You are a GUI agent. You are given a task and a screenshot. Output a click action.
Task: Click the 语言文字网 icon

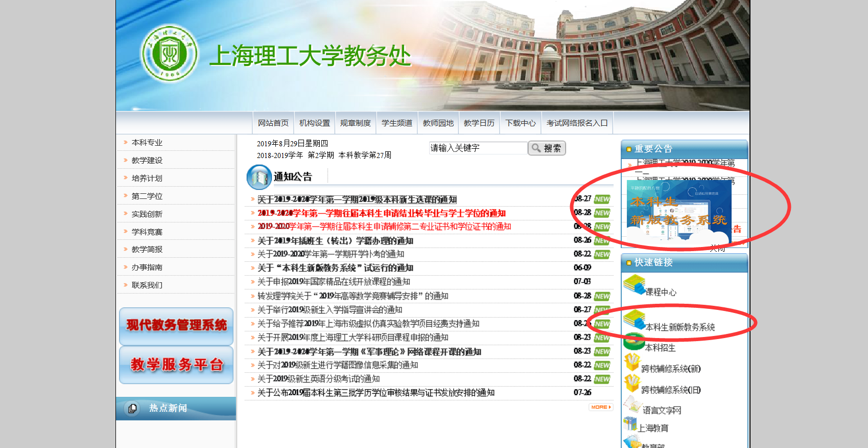coord(633,405)
